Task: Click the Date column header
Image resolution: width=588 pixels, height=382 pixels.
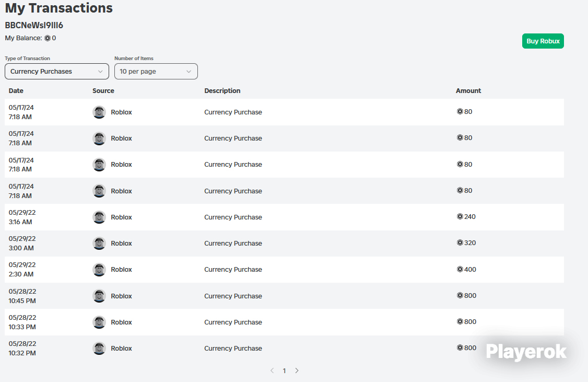Action: click(x=16, y=90)
